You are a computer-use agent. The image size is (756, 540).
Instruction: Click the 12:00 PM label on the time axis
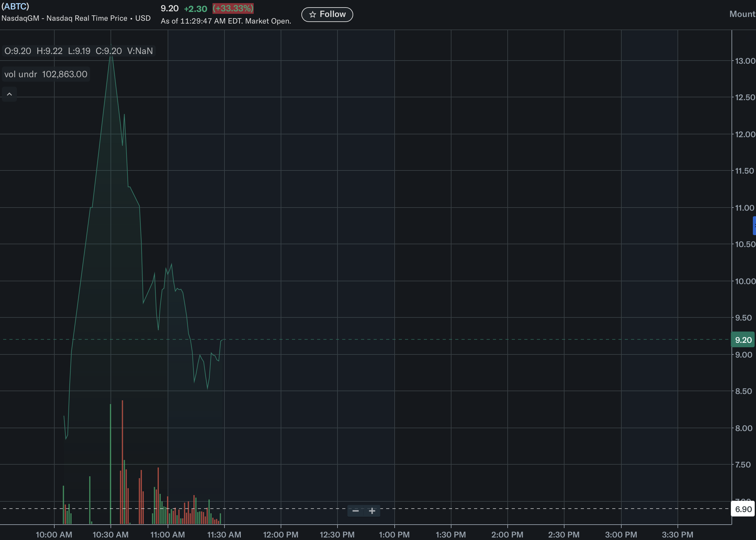point(281,534)
